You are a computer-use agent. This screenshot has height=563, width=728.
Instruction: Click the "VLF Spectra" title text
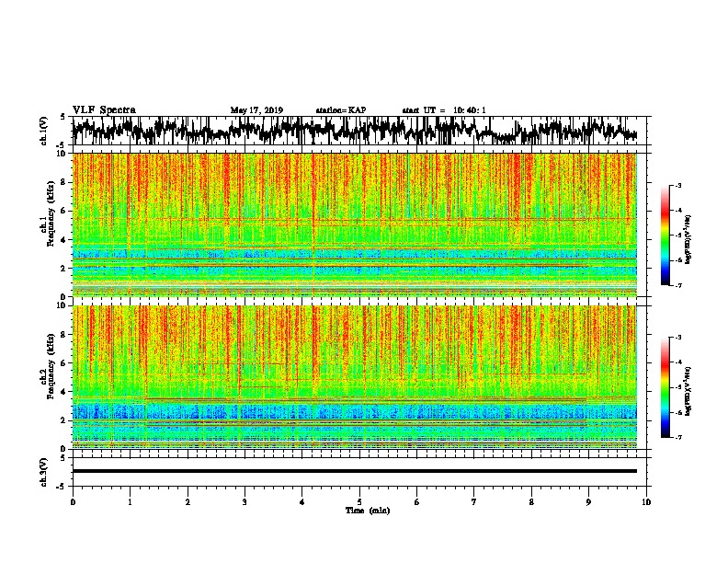(x=104, y=110)
